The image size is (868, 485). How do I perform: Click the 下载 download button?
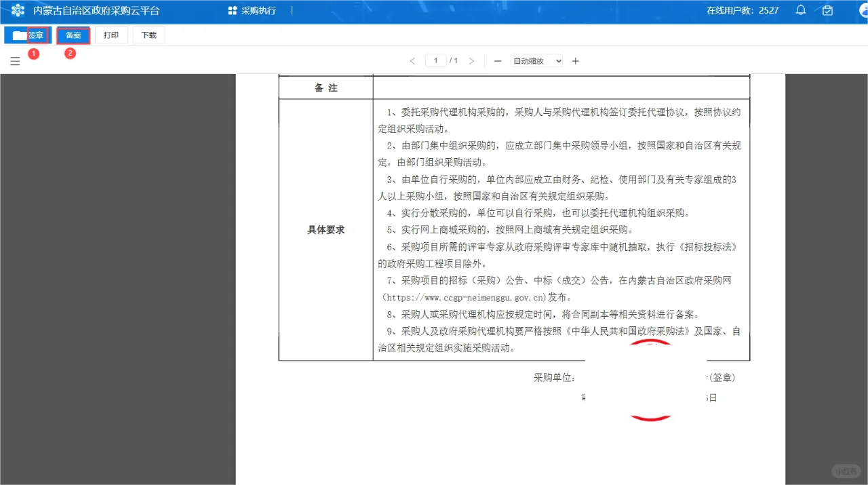tap(149, 35)
